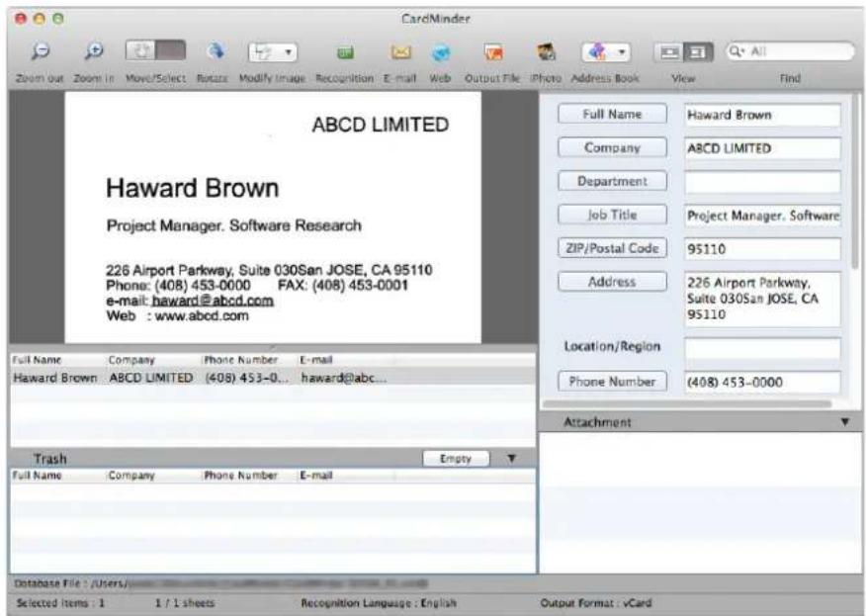Click the Phone Number field button
866x616 pixels.
pos(612,382)
